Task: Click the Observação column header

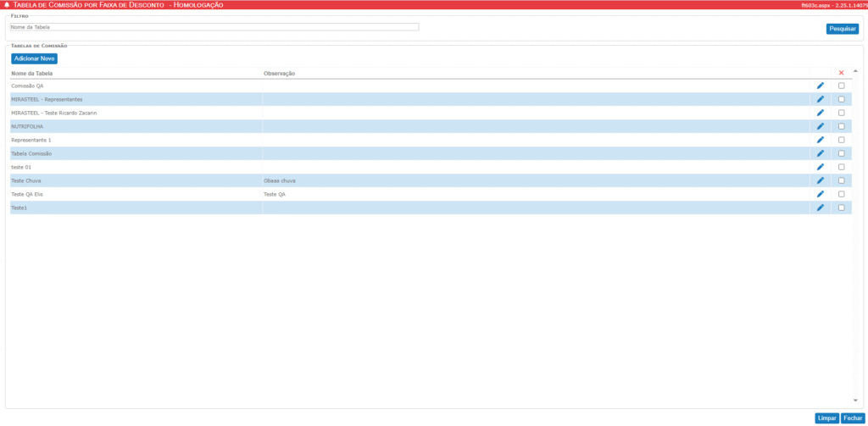Action: (279, 74)
